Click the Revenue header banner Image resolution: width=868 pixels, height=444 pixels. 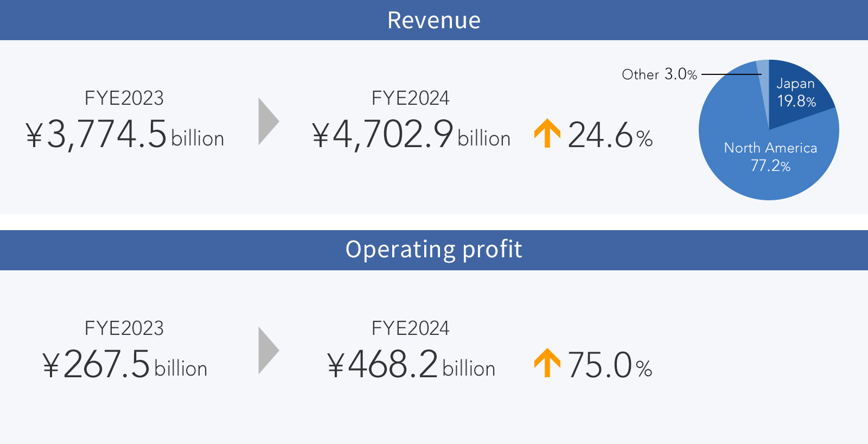(x=434, y=20)
